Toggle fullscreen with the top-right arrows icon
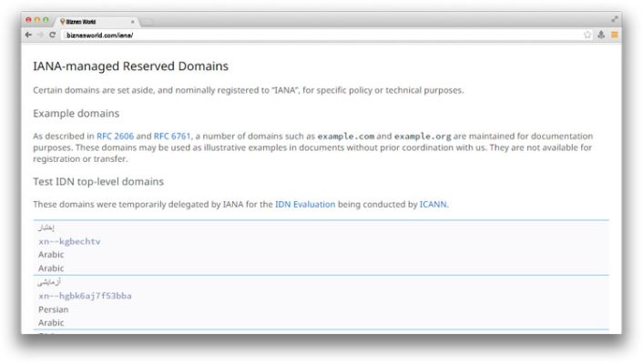Image resolution: width=643 pixels, height=364 pixels. [614, 18]
